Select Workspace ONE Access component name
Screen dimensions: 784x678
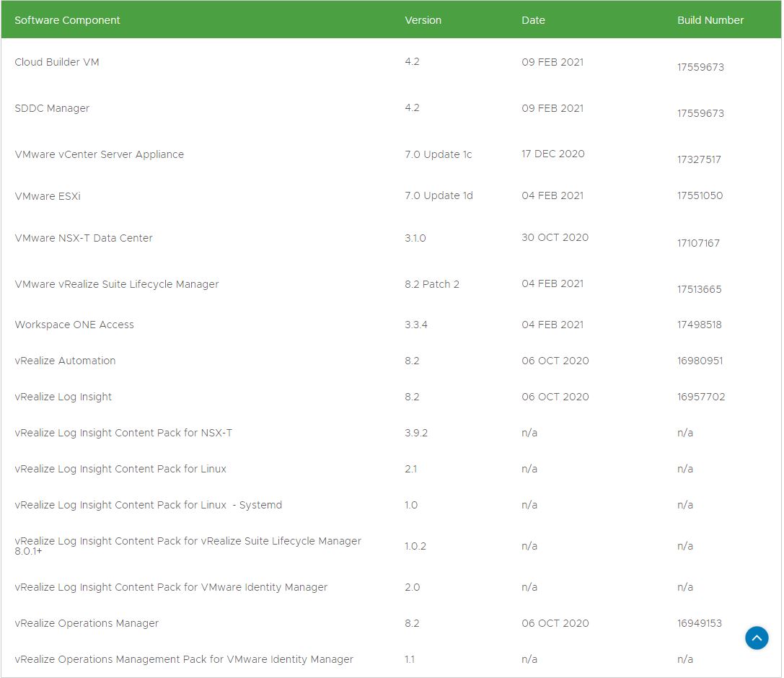pos(74,325)
